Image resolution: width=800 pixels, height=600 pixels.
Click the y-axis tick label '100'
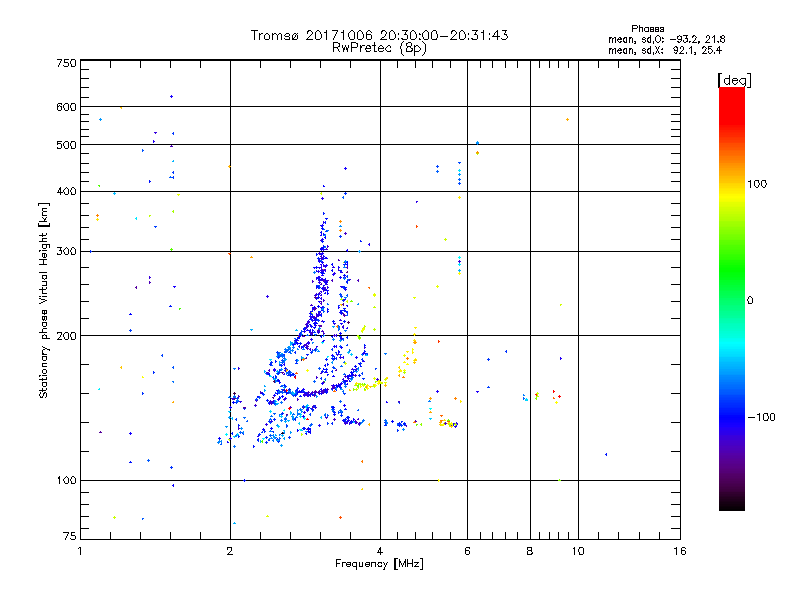pos(66,481)
